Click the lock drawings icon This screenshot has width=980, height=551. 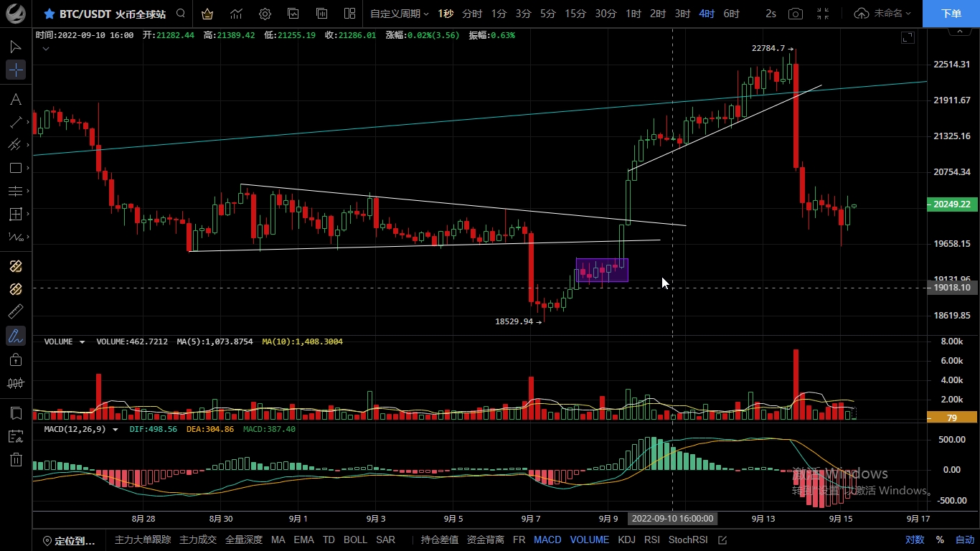(x=16, y=359)
